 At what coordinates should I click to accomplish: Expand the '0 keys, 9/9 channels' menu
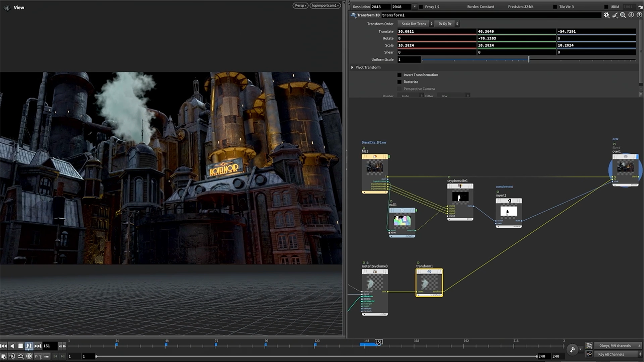[618, 346]
